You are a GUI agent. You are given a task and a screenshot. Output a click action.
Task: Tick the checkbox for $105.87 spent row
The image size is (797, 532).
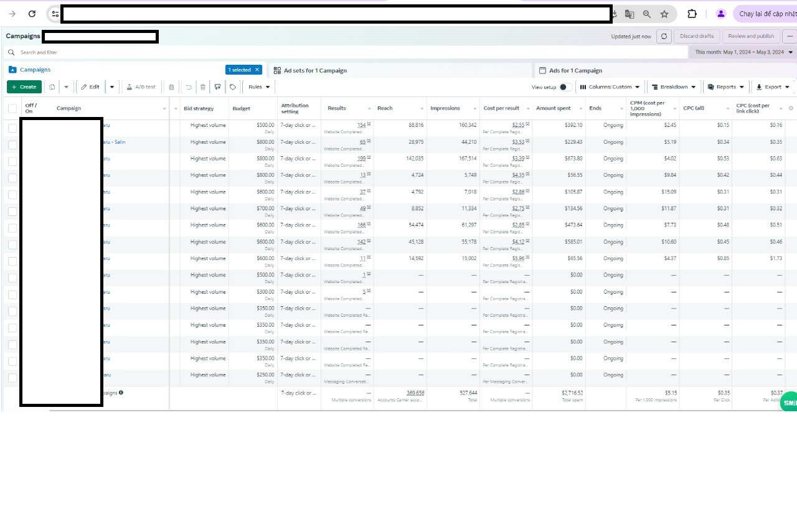coord(12,195)
